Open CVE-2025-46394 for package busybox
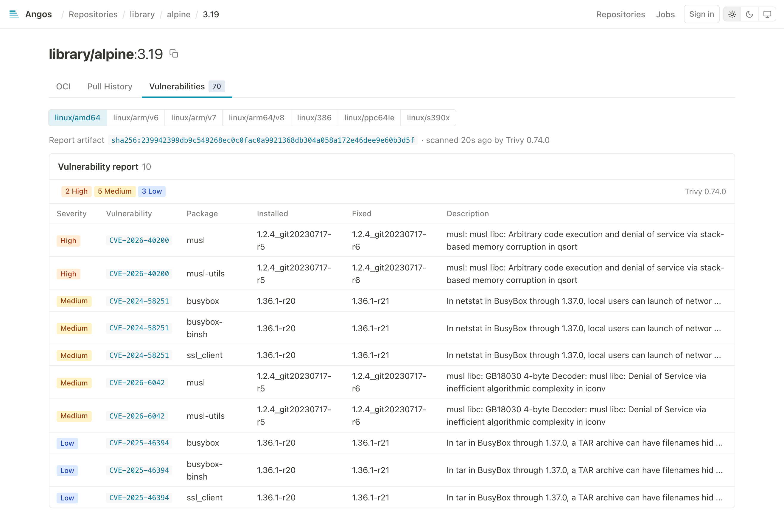 139,443
